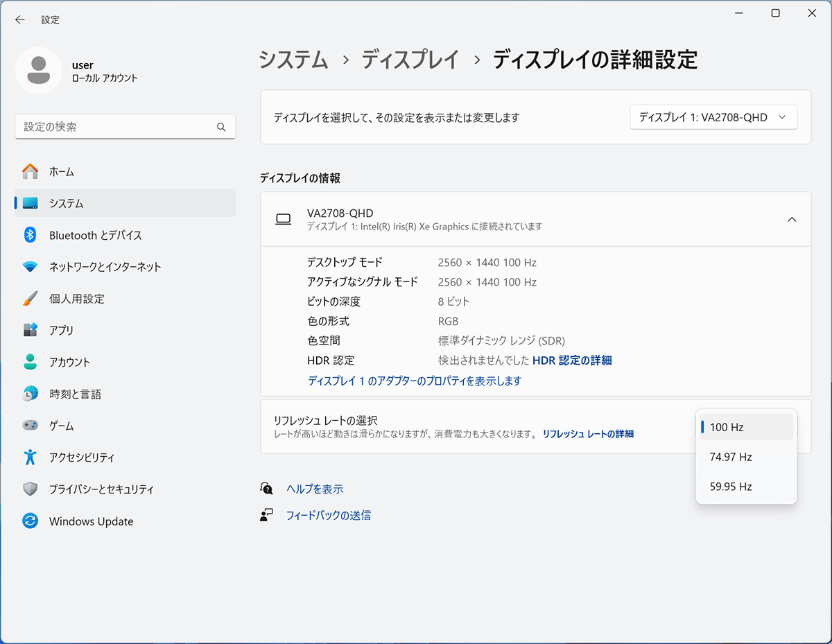
Task: Click the network Wi-Fi icon
Action: click(30, 267)
